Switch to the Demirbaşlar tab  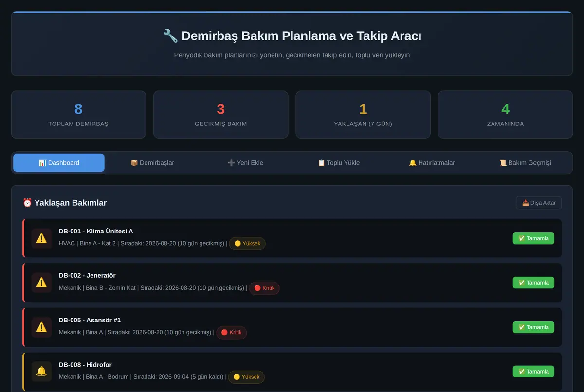[x=152, y=163]
